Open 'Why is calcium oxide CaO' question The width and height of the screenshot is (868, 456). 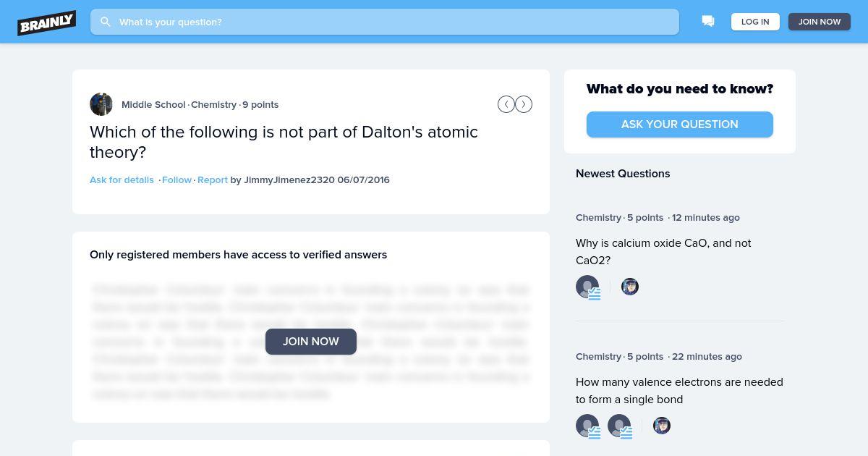point(663,252)
